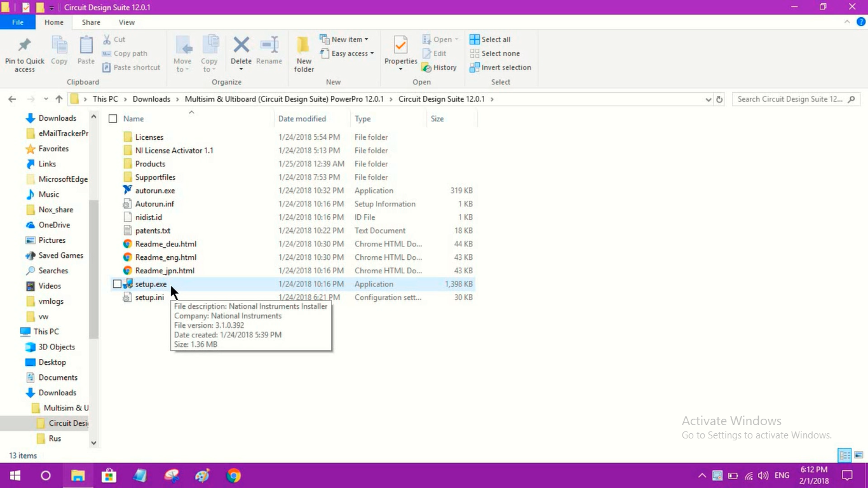Expand the Easy access dropdown
This screenshot has height=488, width=868.
pos(347,53)
